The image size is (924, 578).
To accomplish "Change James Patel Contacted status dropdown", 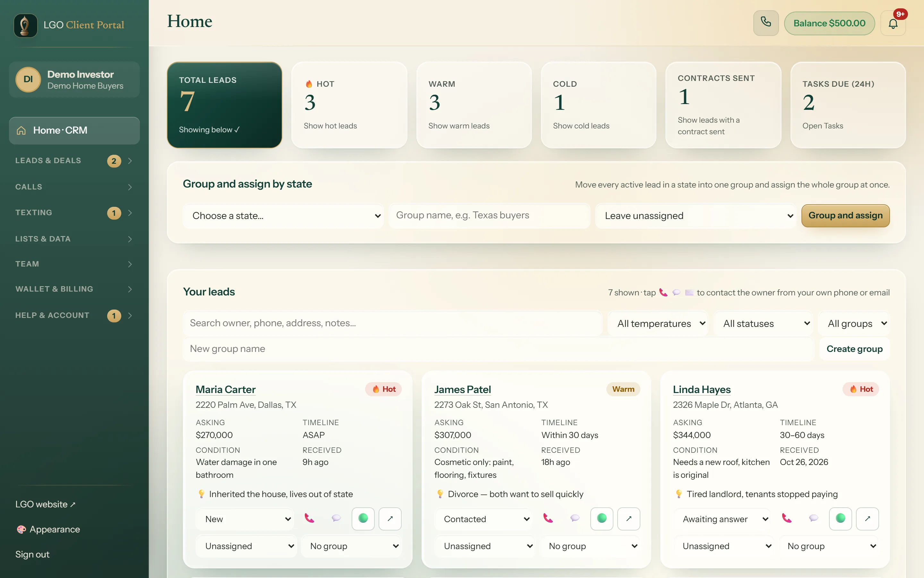I will [x=484, y=519].
